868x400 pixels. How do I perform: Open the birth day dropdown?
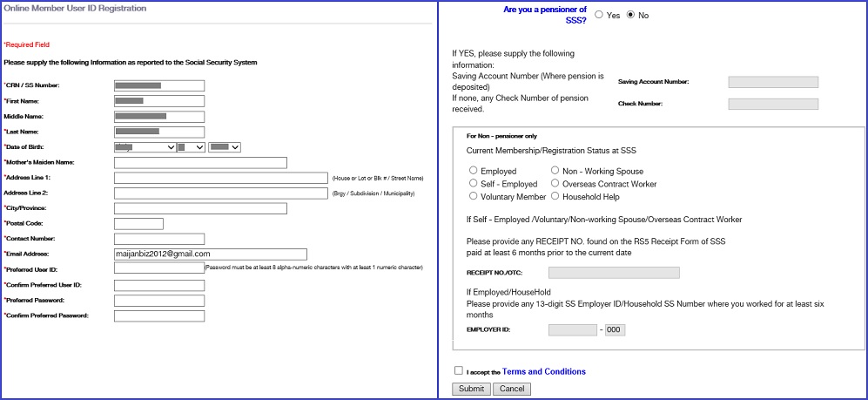191,147
